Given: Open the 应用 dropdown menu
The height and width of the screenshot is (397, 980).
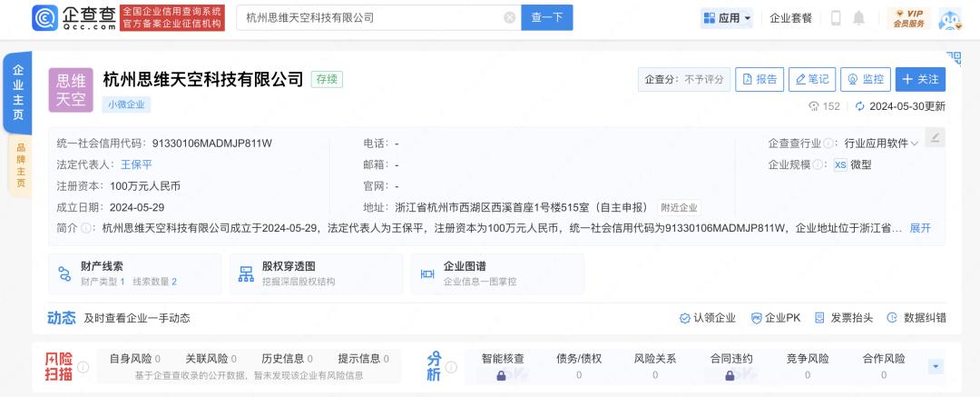Looking at the screenshot, I should (727, 17).
